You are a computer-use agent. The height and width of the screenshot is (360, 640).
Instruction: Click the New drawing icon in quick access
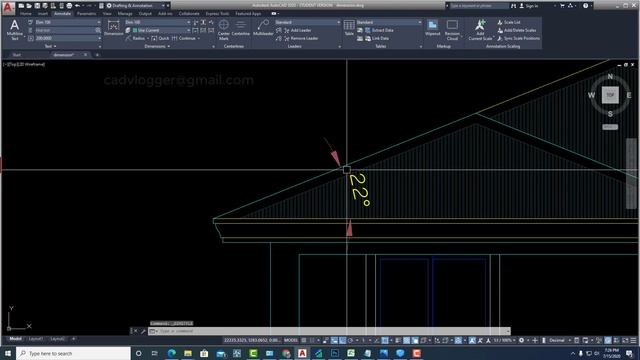point(21,6)
